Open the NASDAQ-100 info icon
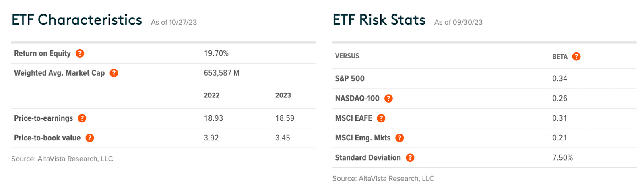The height and width of the screenshot is (194, 644). 388,98
